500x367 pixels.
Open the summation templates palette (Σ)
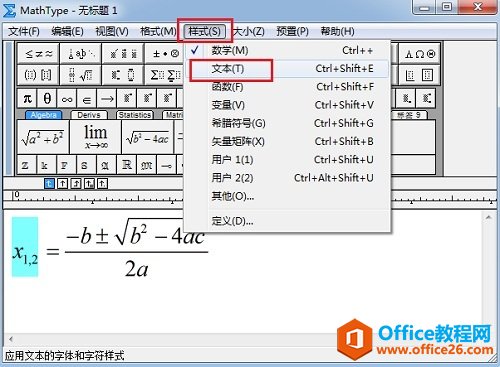(x=165, y=75)
